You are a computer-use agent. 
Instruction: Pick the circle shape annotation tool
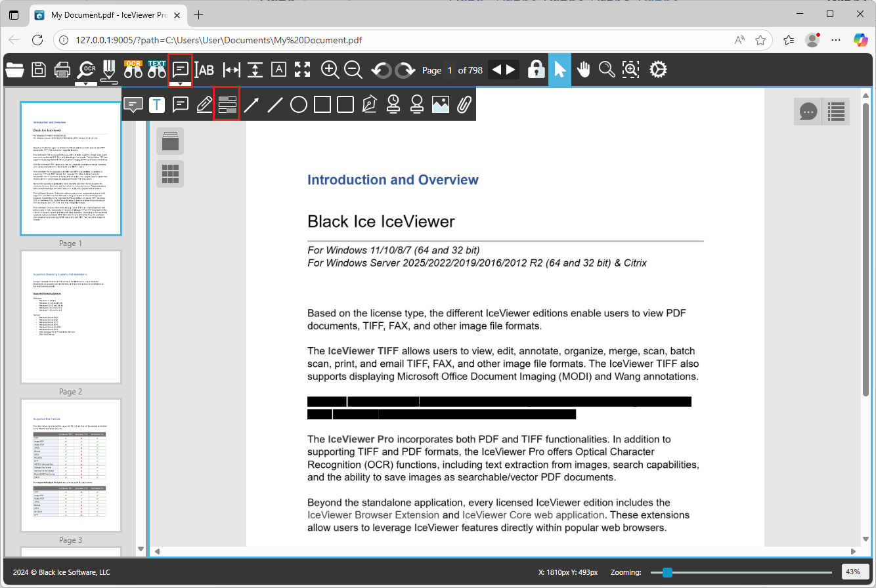[x=299, y=104]
